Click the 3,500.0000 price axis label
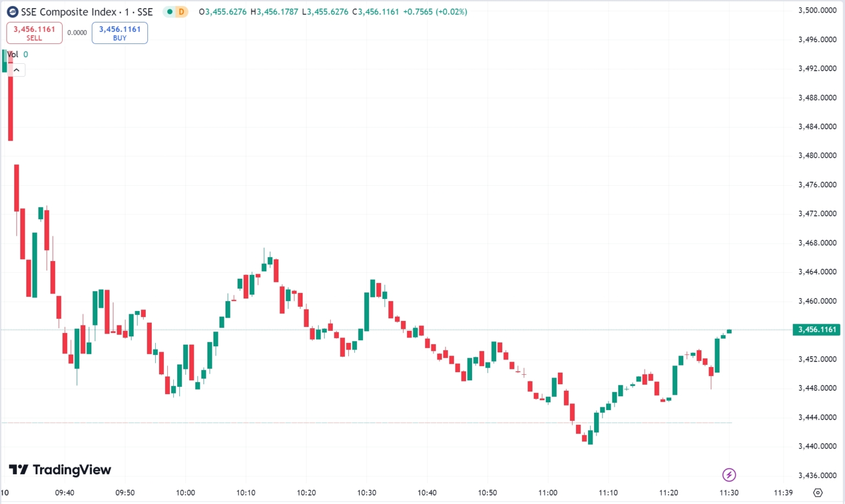 (817, 10)
